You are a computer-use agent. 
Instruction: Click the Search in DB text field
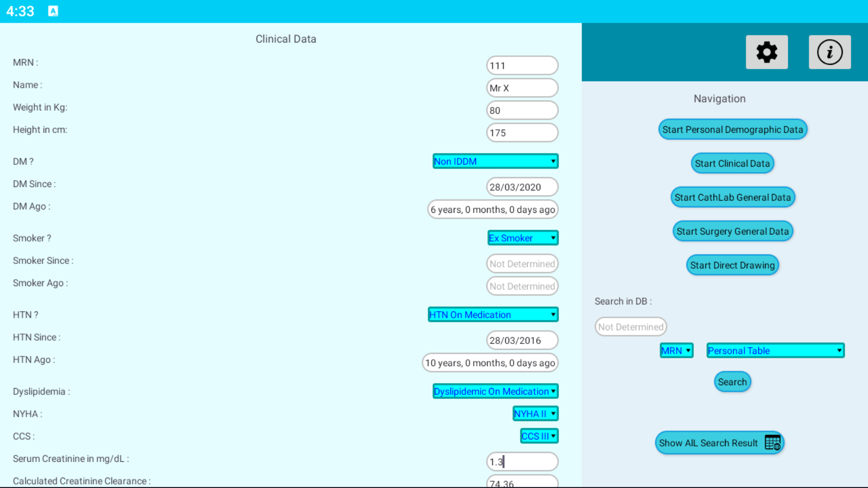point(630,327)
